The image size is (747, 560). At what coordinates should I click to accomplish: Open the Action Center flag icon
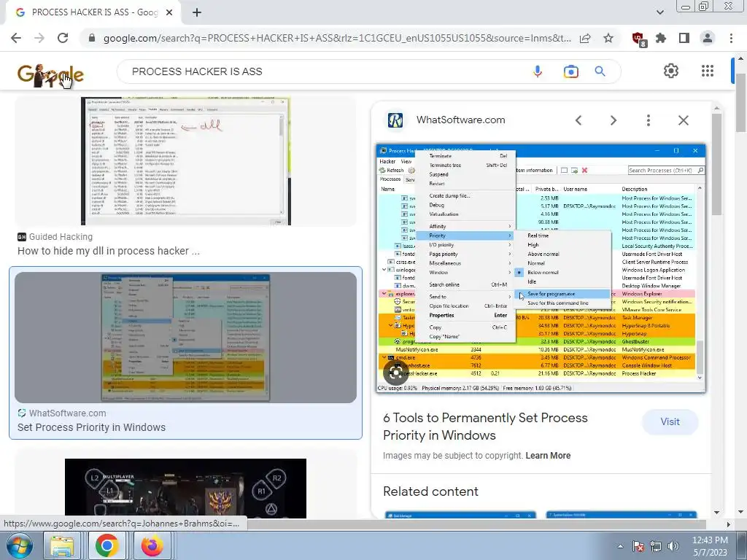tap(638, 546)
